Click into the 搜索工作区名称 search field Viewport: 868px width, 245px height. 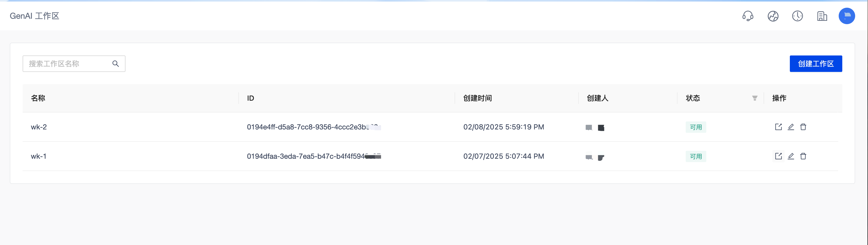point(67,64)
